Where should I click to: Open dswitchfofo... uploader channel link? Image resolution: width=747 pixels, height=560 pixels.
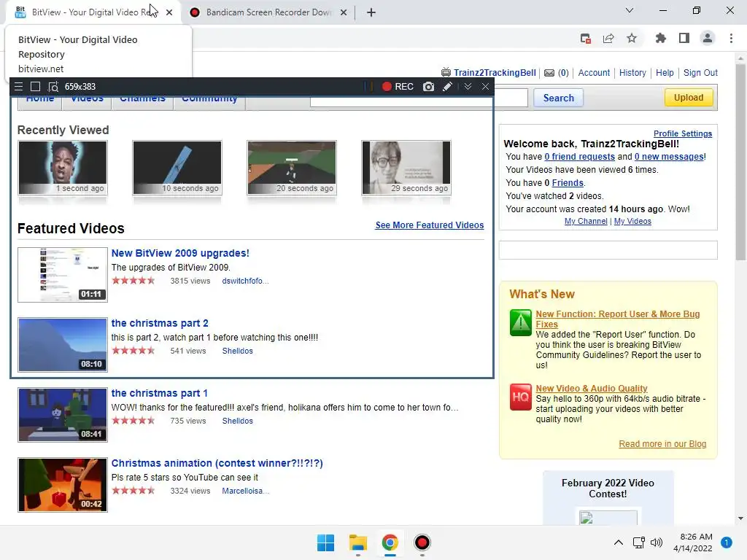coord(245,281)
